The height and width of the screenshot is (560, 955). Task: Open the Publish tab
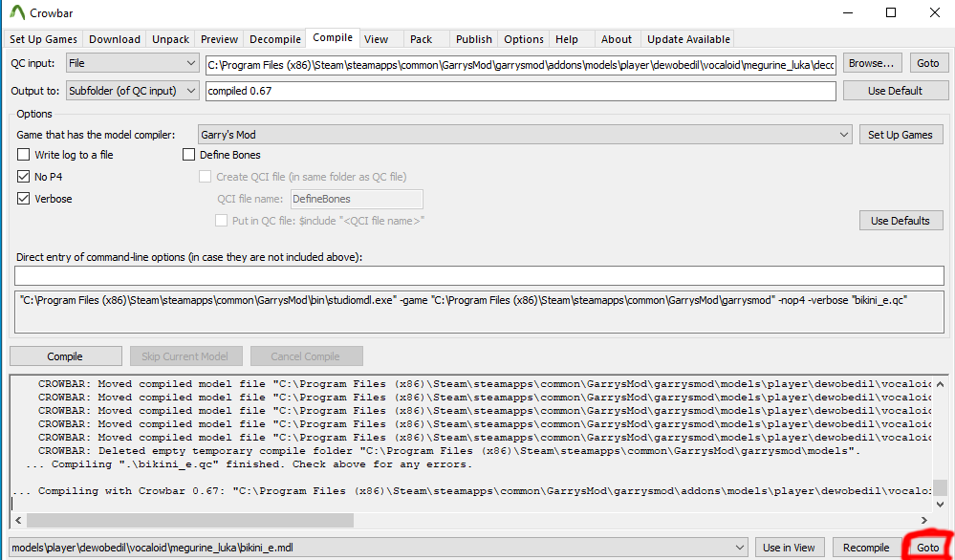474,39
